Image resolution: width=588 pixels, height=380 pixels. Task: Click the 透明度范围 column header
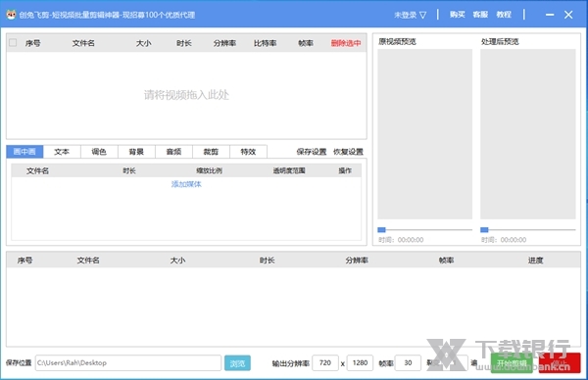pos(289,170)
